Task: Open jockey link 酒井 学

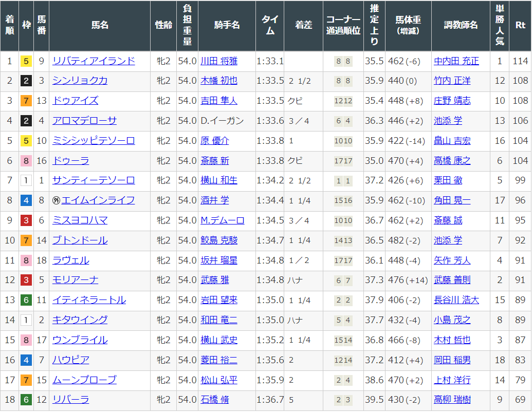Action: [x=215, y=200]
